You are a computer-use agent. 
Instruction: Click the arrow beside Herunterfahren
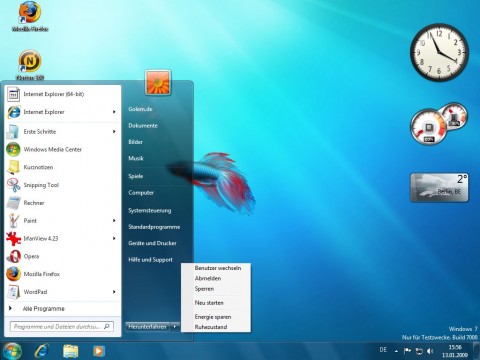pos(175,326)
